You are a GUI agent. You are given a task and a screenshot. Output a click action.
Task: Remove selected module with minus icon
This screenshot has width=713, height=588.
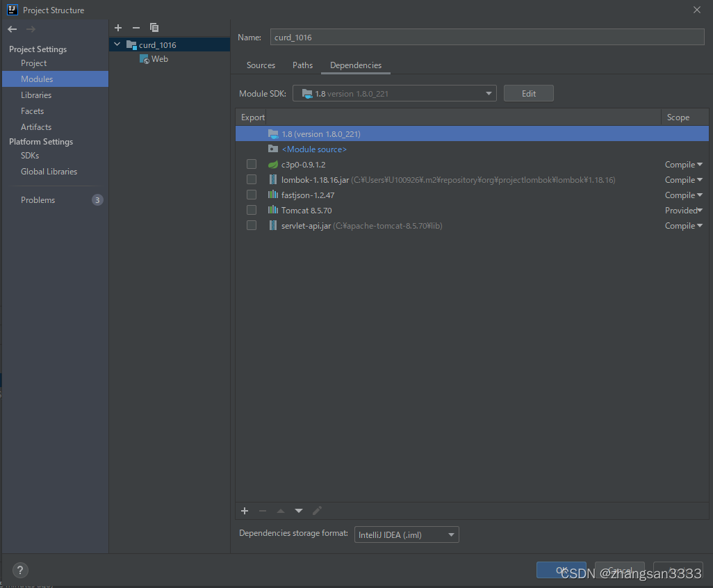click(x=136, y=28)
